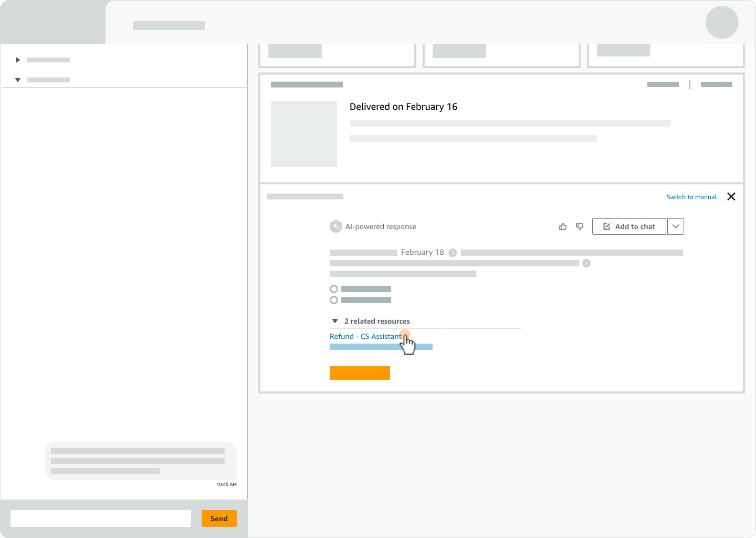Click the product thumbnail beside delivery date

tap(304, 134)
